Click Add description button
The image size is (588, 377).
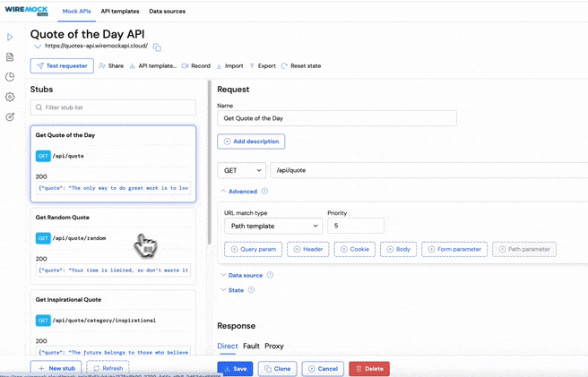pyautogui.click(x=251, y=141)
